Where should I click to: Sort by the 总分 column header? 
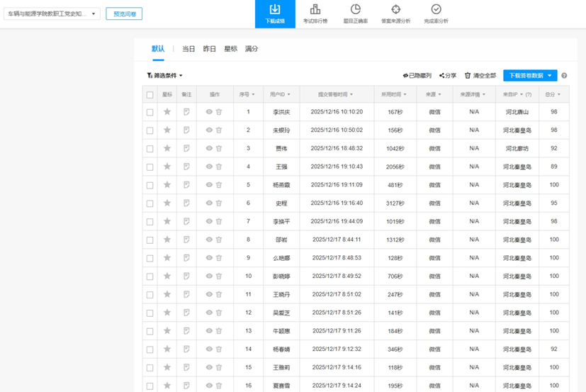pyautogui.click(x=553, y=94)
